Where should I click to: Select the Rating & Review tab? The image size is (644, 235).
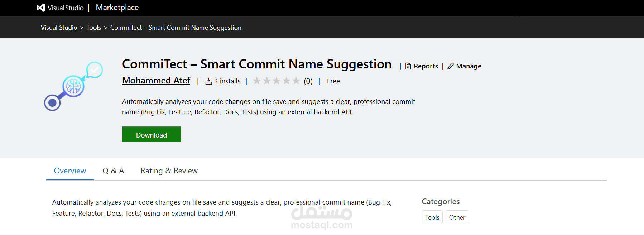169,171
